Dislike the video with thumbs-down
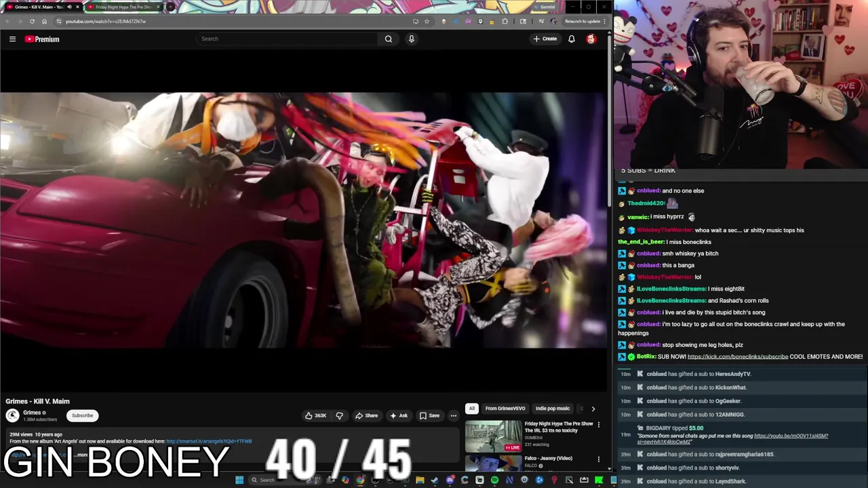Viewport: 868px width, 488px height. (x=340, y=415)
